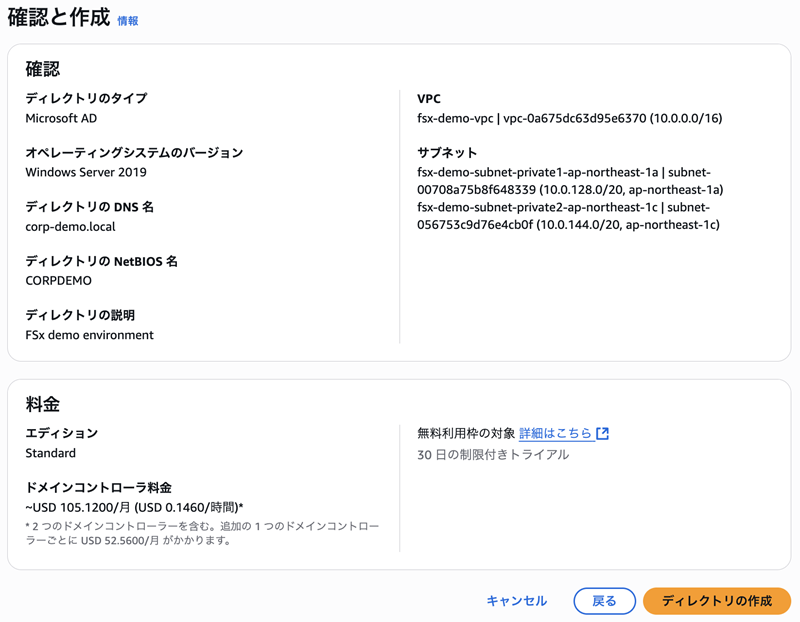Click the fsx-demo-subnet-private2 subnet entry
Image resolution: width=800 pixels, height=622 pixels.
(568, 216)
